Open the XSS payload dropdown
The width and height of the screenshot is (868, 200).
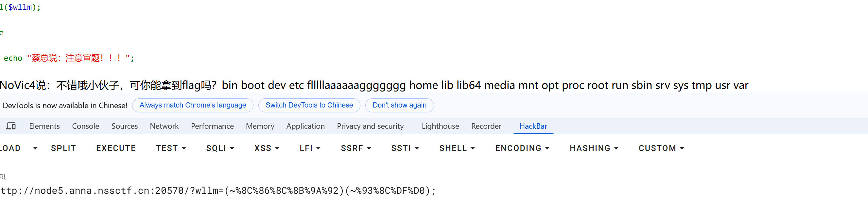click(x=267, y=148)
